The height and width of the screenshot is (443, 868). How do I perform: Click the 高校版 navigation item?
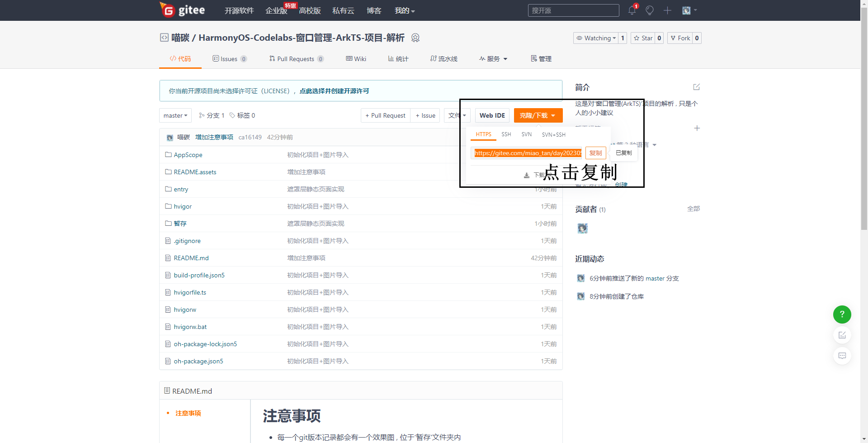coord(310,10)
